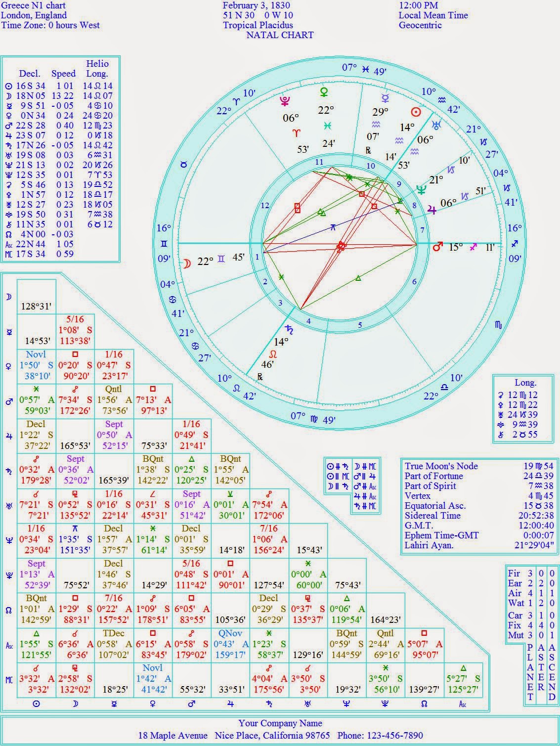Select the 'NATAL CHART' title
The image size is (560, 746).
point(280,35)
